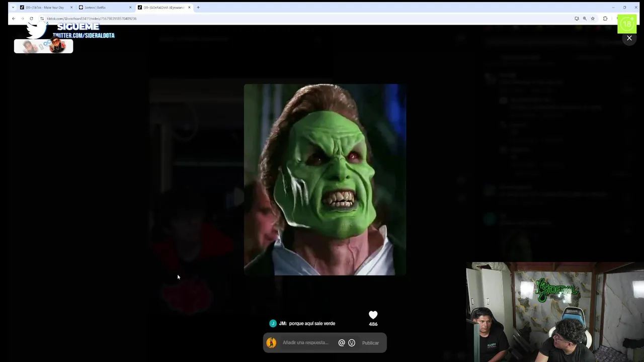644x362 pixels.
Task: Insert an @ mention in the reply
Action: 342,343
